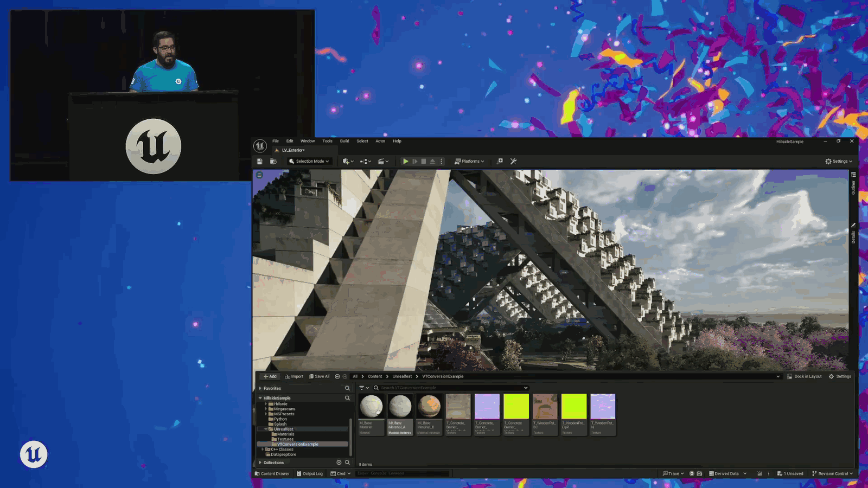Viewport: 868px width, 488px height.
Task: Click the Add button in Content Browser
Action: point(270,376)
